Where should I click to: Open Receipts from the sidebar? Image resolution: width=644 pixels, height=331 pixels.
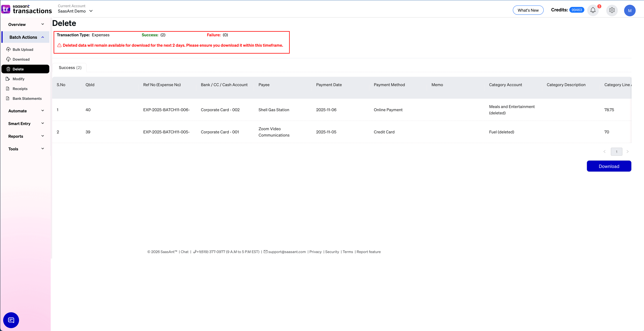coord(20,89)
